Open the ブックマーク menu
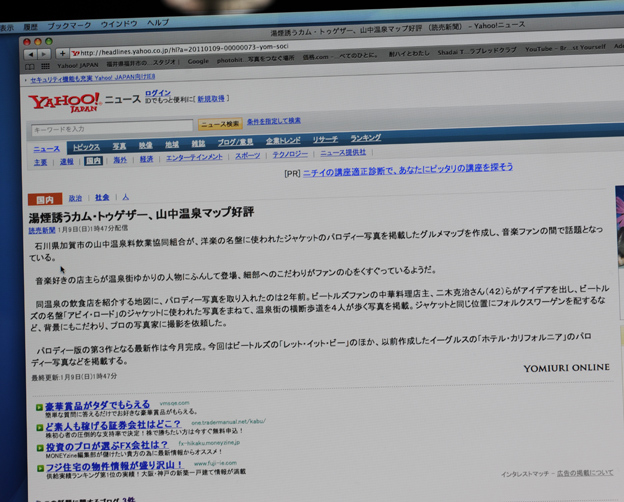 (x=69, y=26)
